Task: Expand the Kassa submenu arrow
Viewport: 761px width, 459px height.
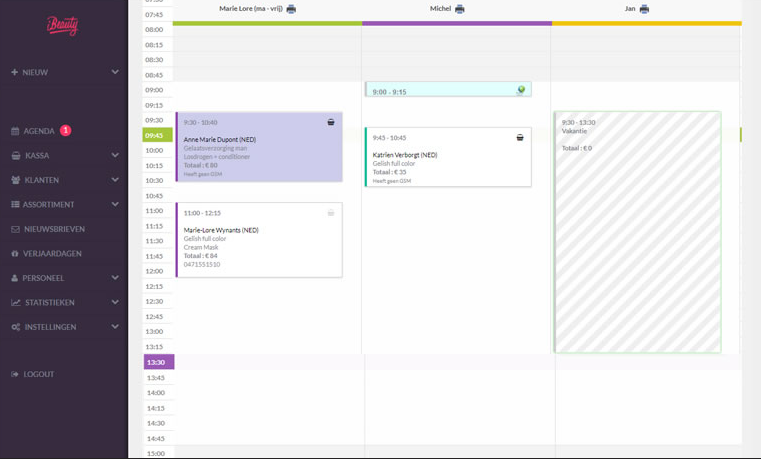Action: point(115,156)
